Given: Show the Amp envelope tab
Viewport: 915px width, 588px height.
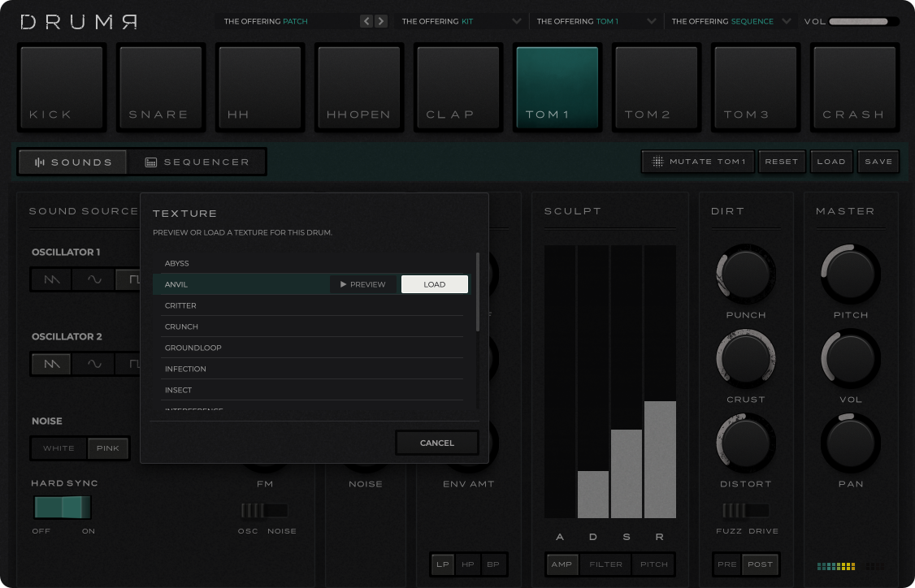Looking at the screenshot, I should point(562,564).
